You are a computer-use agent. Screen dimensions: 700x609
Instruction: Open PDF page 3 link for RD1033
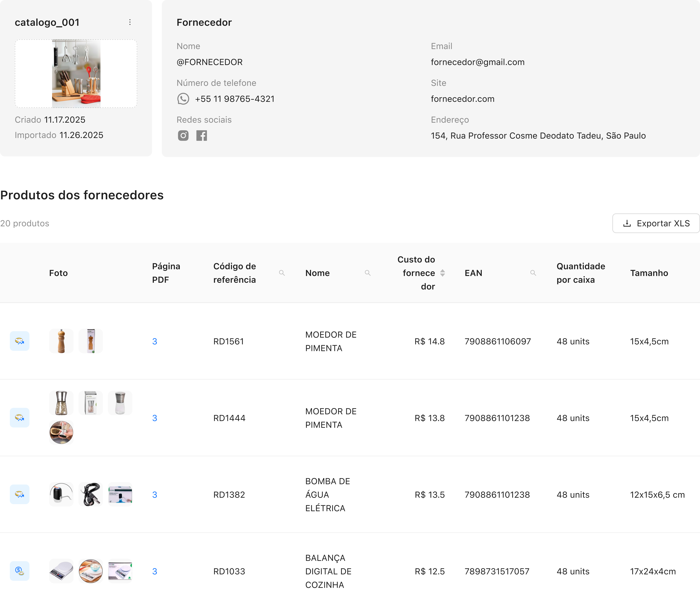(154, 571)
